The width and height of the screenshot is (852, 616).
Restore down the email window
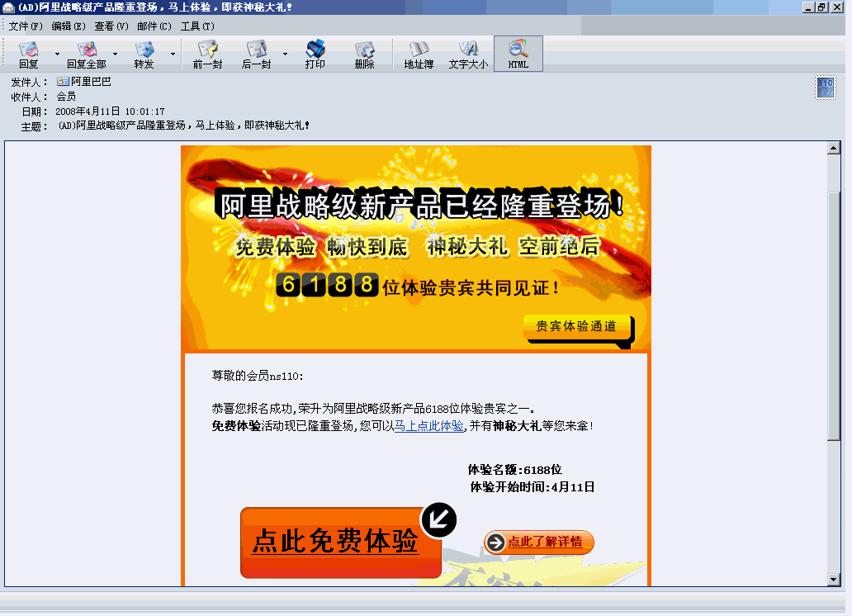[822, 7]
